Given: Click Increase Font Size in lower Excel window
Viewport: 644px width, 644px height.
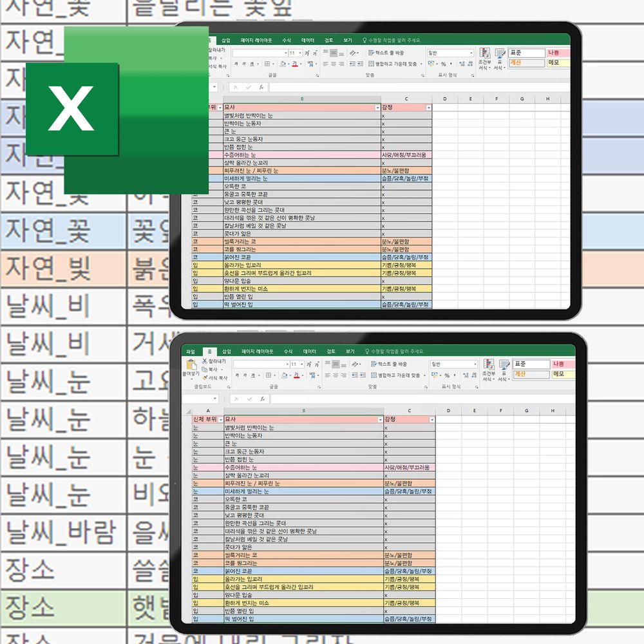Looking at the screenshot, I should [x=309, y=365].
